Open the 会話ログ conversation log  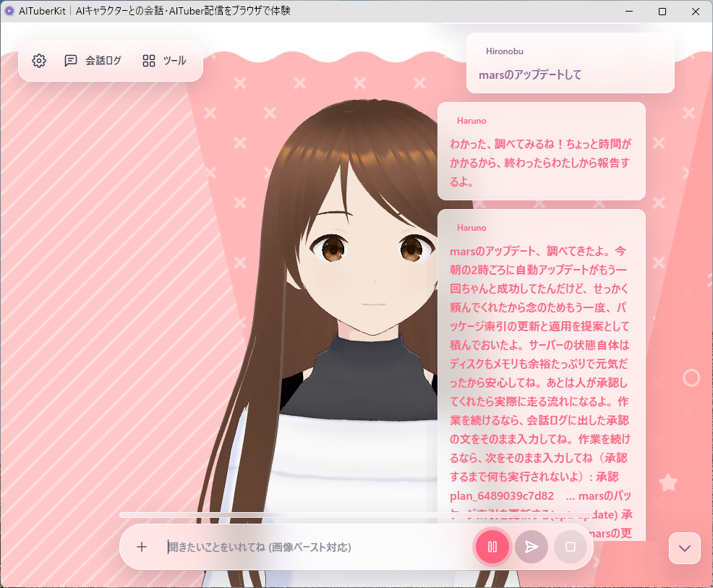pos(93,61)
